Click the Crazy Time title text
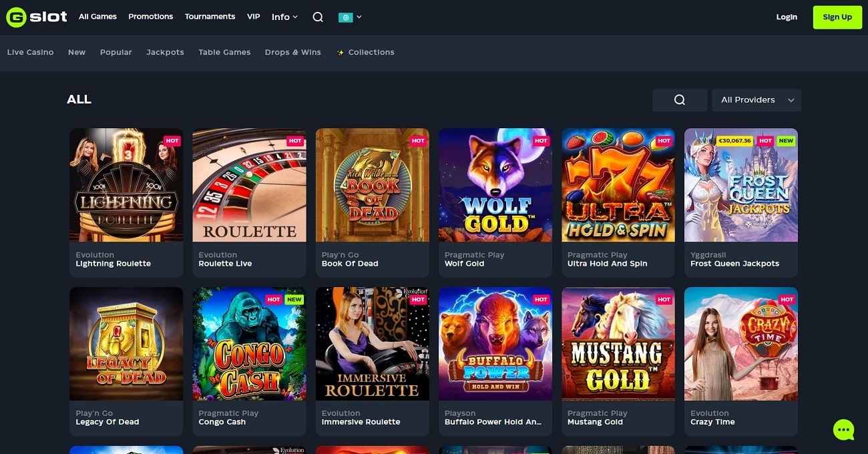The height and width of the screenshot is (454, 868). pos(712,422)
